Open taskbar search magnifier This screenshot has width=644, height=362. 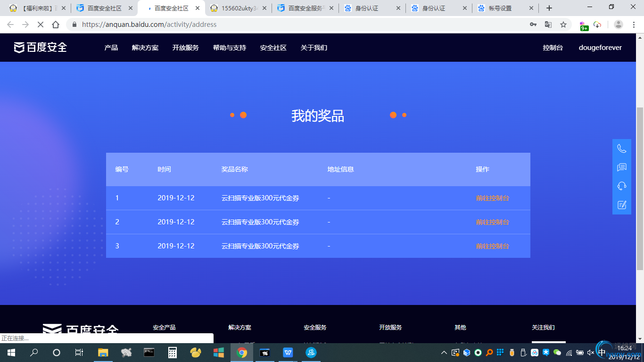34,353
